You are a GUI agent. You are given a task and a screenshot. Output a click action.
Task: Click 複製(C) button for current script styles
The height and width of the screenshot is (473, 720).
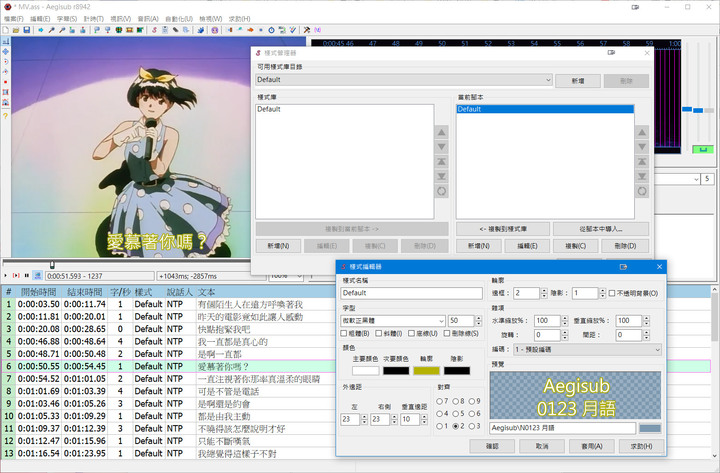click(x=576, y=246)
